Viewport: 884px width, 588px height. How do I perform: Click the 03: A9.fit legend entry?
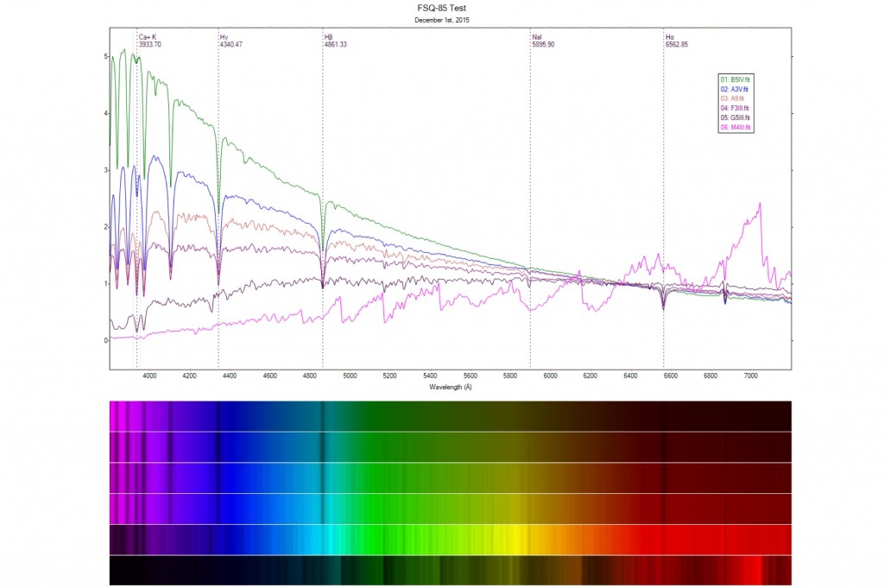[x=731, y=98]
